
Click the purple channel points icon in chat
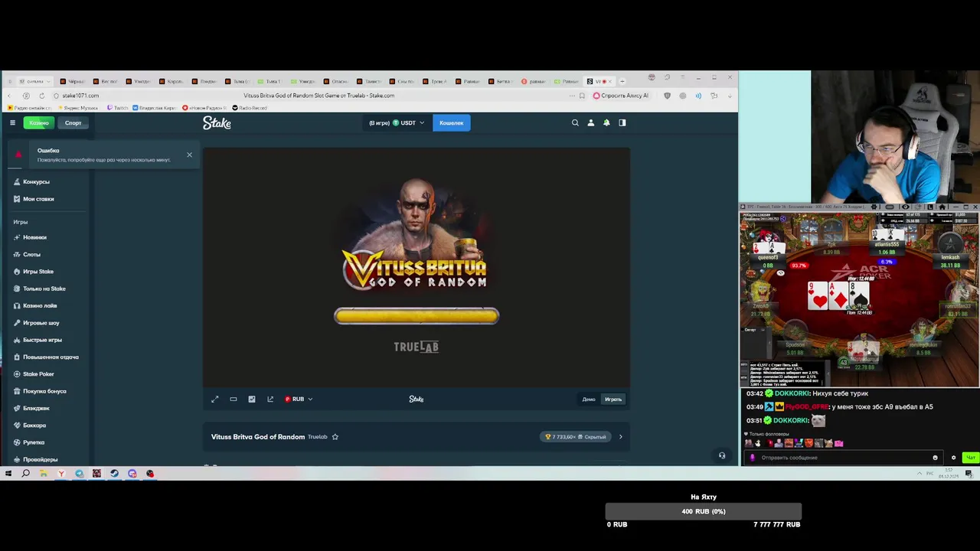(x=752, y=458)
